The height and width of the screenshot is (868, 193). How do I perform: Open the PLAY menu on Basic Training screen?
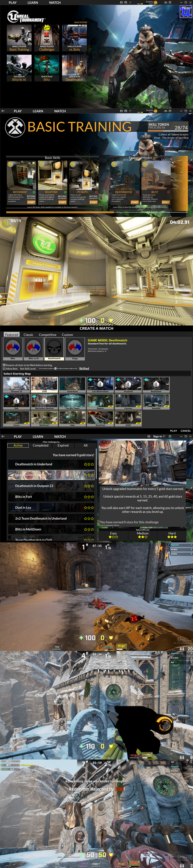(18, 111)
